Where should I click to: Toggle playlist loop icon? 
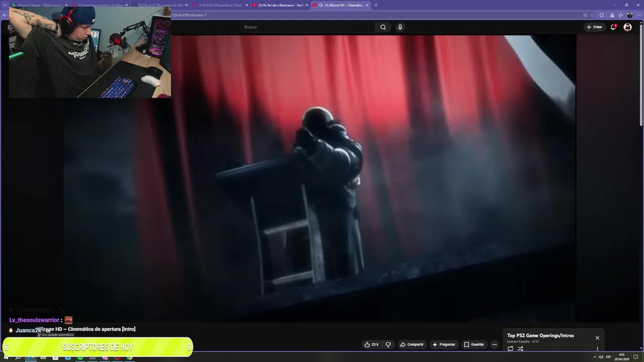coord(510,348)
